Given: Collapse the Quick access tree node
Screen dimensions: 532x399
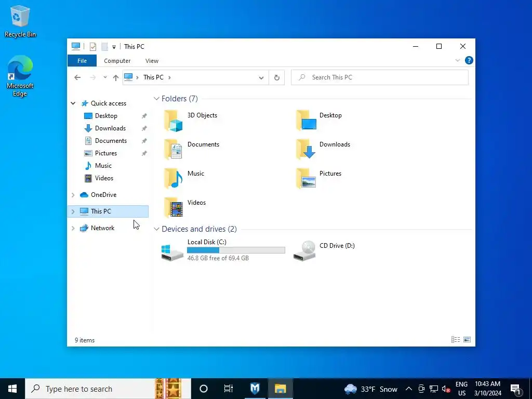Looking at the screenshot, I should pos(73,103).
